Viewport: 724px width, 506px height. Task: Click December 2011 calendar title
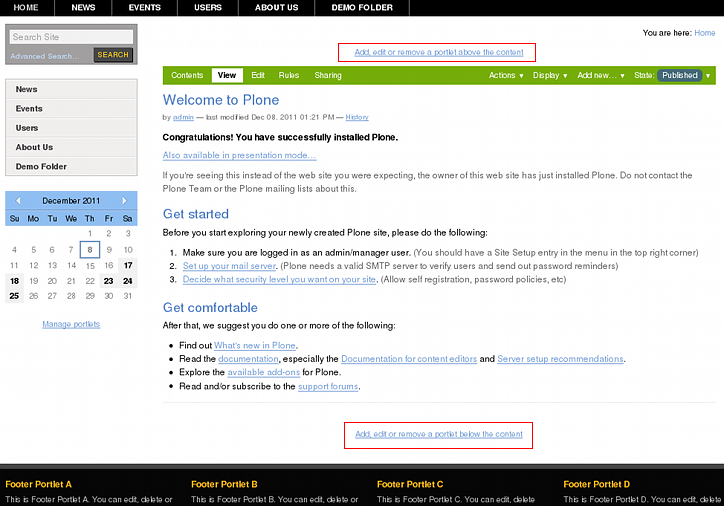coord(71,201)
